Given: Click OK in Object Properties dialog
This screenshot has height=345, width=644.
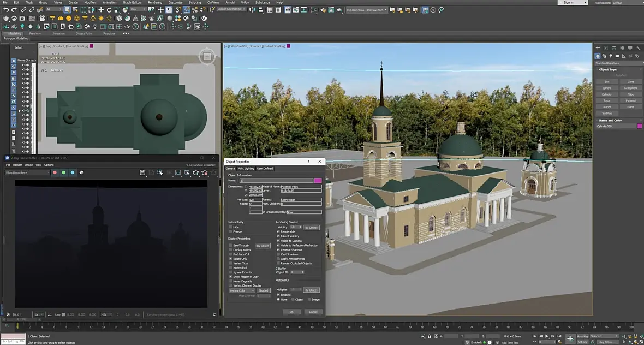Looking at the screenshot, I should coord(291,312).
